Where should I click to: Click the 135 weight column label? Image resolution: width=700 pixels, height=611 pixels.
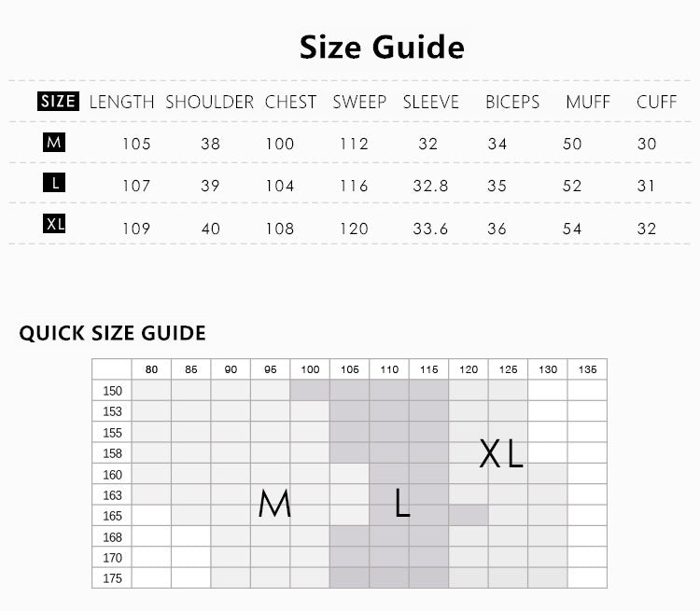click(587, 369)
